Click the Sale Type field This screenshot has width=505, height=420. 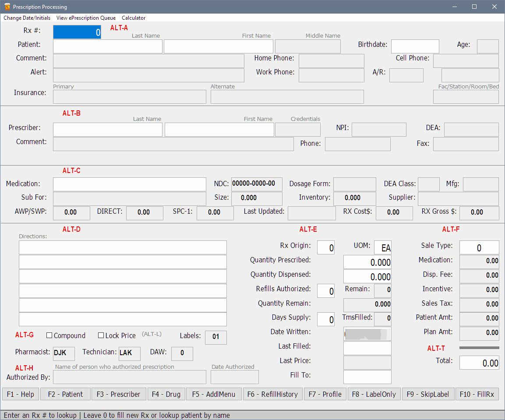pos(479,247)
